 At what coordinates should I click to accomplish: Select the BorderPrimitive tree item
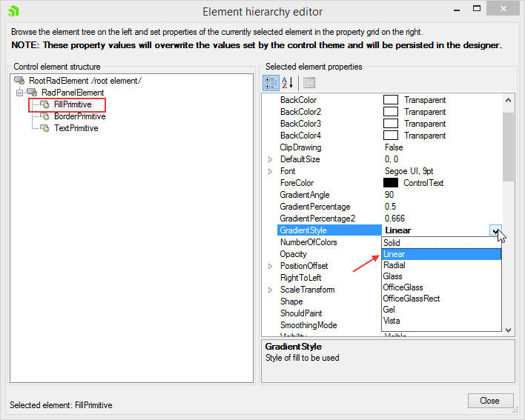[79, 116]
